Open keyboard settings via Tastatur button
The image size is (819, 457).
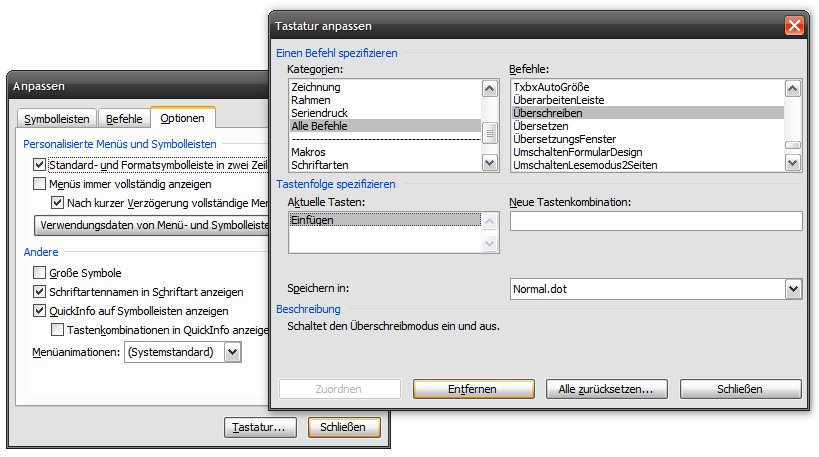point(261,427)
